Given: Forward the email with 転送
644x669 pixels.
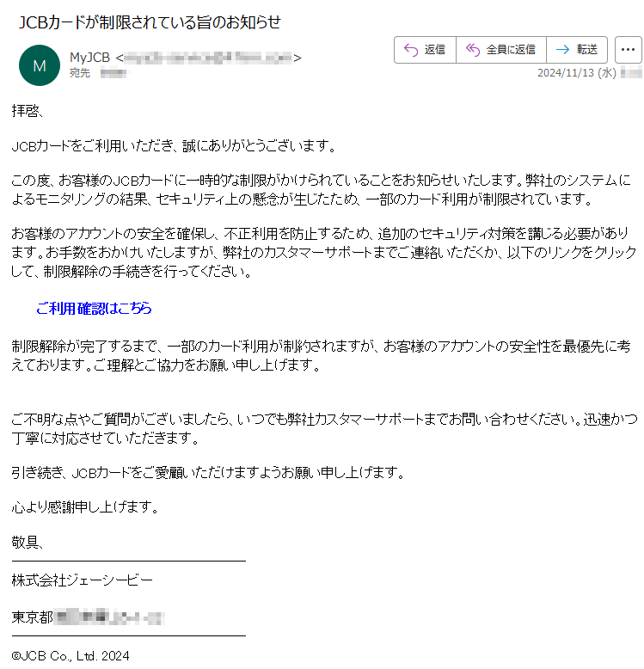Looking at the screenshot, I should [x=577, y=50].
